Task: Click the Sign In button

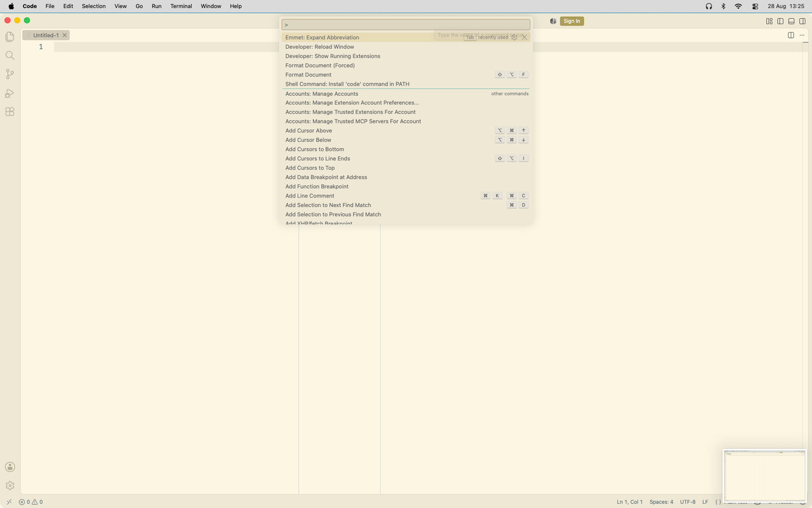Action: click(x=571, y=21)
